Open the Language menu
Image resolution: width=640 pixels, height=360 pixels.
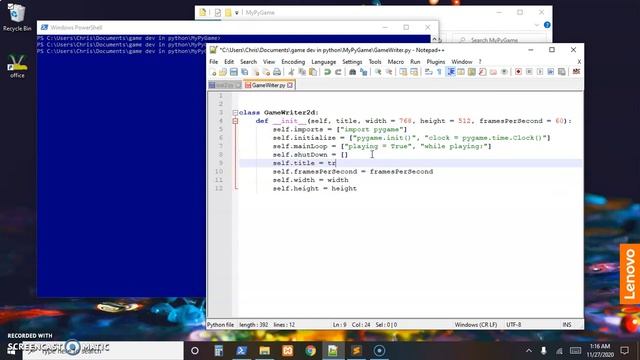point(324,62)
